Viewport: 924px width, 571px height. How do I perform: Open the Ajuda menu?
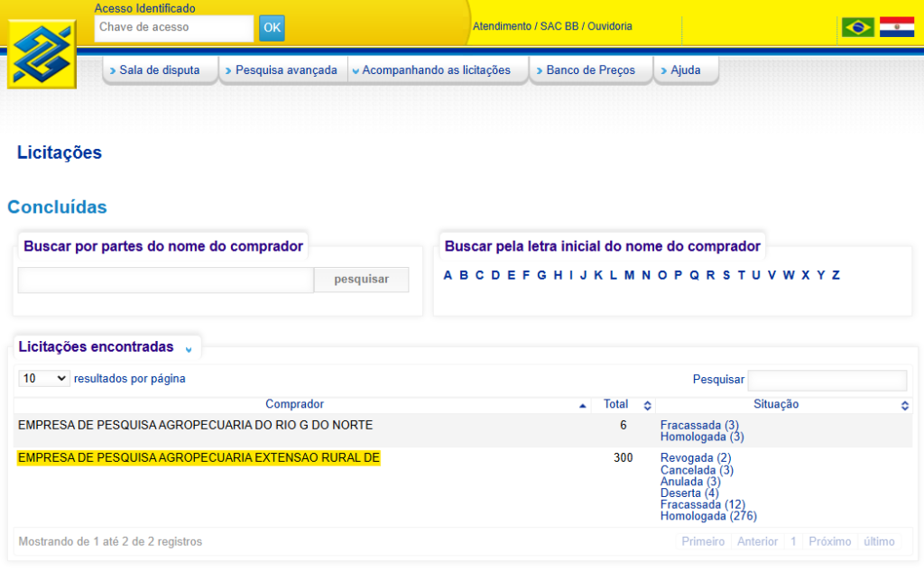tap(685, 70)
